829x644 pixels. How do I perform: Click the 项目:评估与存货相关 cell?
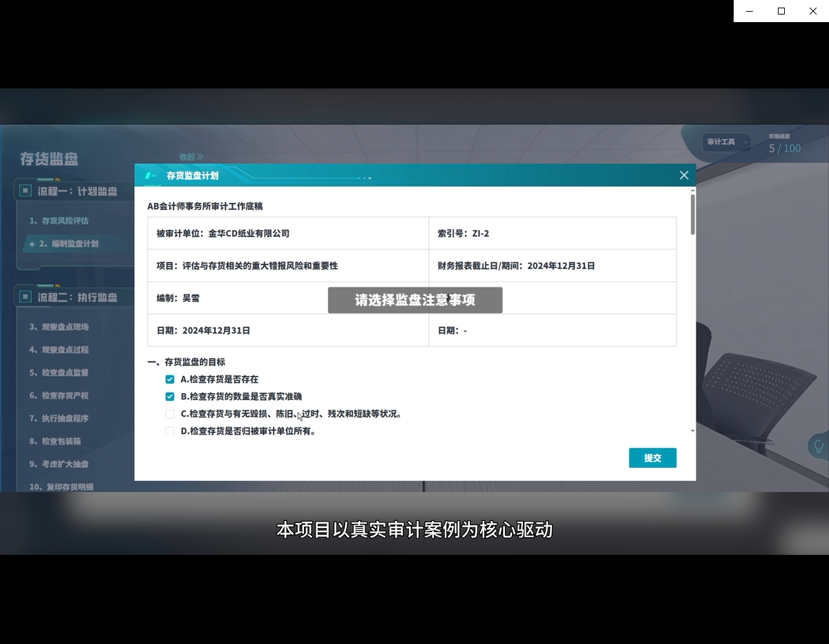point(288,266)
